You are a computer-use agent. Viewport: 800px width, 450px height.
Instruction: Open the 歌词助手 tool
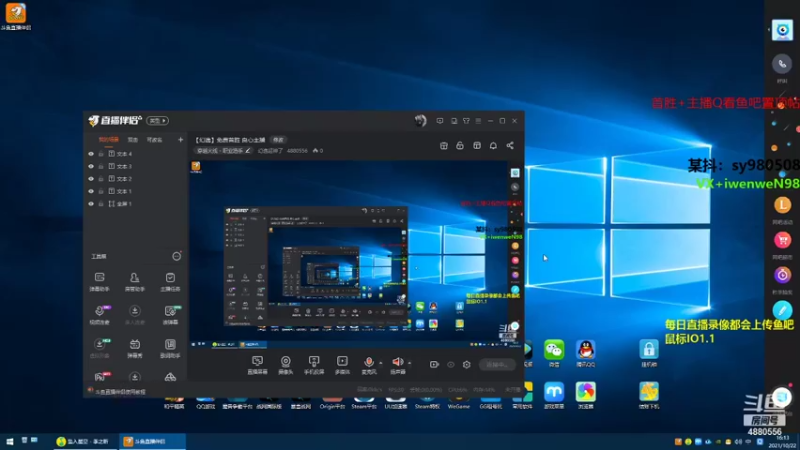click(x=170, y=348)
